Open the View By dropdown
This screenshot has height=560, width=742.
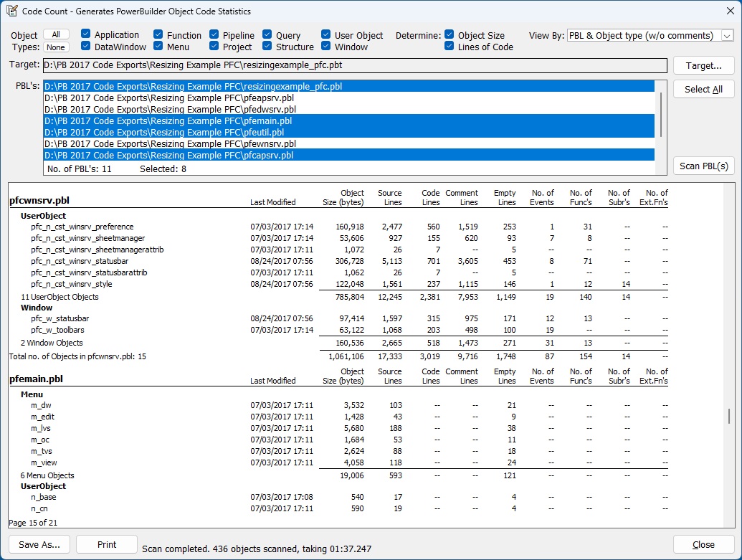coord(728,34)
